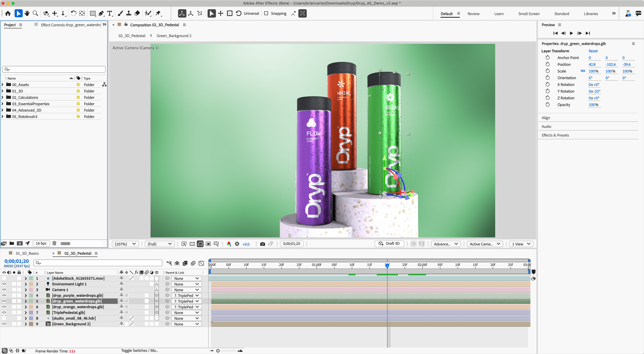Image resolution: width=644 pixels, height=354 pixels.
Task: Click the Take Snapshot camera icon
Action: 262,244
